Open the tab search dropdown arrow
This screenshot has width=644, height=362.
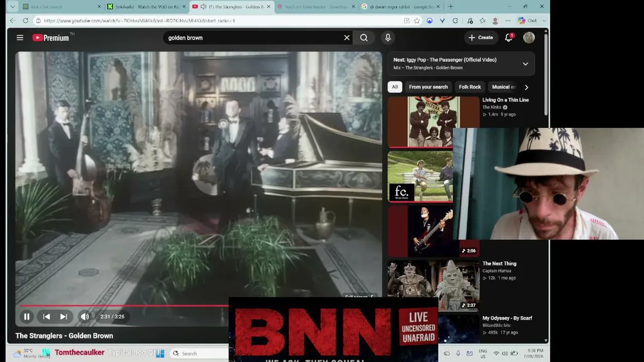12,7
